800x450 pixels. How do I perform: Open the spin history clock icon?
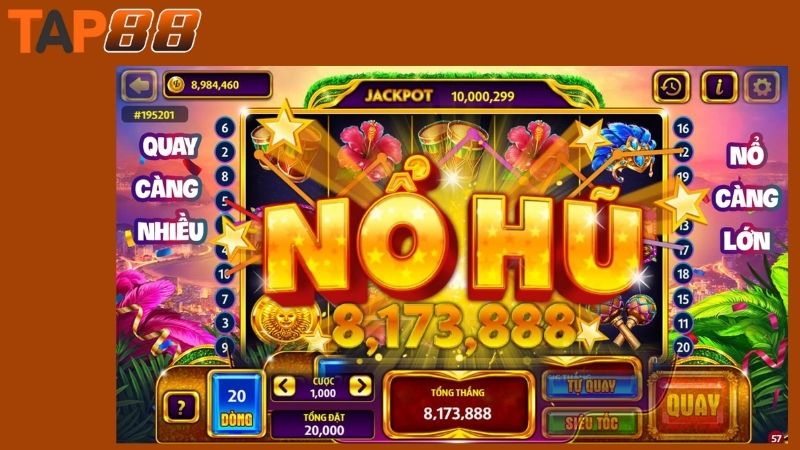[671, 87]
